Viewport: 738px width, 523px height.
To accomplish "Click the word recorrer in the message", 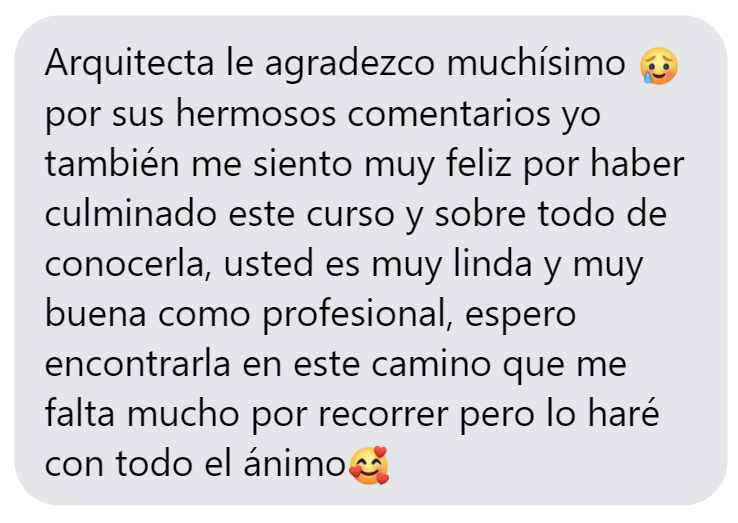I will point(383,415).
